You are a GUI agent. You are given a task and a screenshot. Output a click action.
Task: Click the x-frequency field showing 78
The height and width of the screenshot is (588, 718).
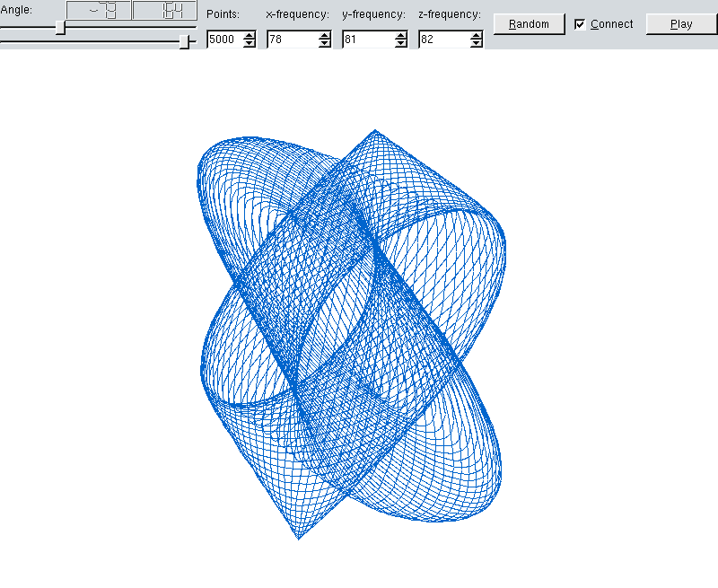[293, 39]
